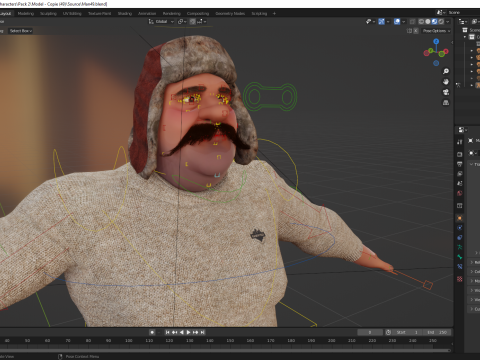The width and height of the screenshot is (480, 360).
Task: Open the UV Editing workspace tab
Action: point(72,13)
